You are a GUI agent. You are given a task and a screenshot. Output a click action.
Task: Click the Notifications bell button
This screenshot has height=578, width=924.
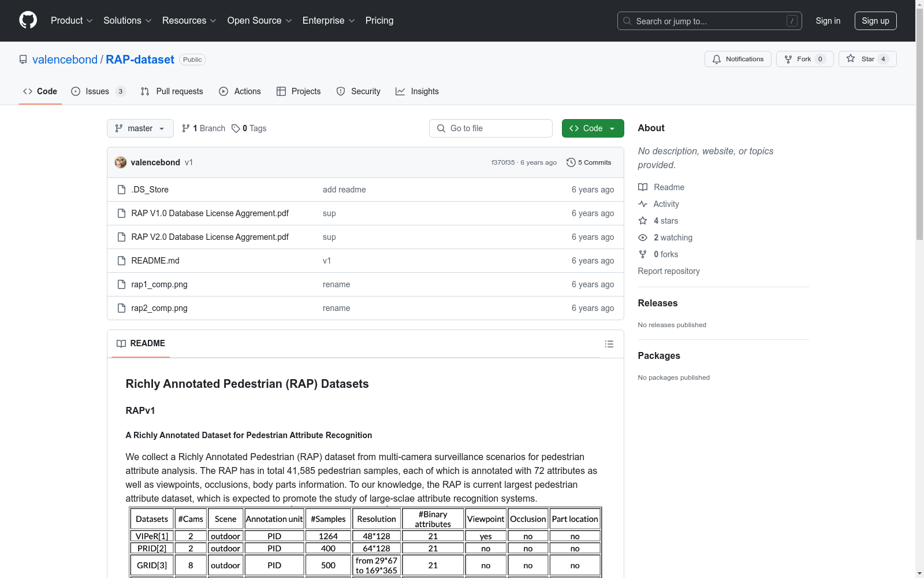tap(737, 59)
